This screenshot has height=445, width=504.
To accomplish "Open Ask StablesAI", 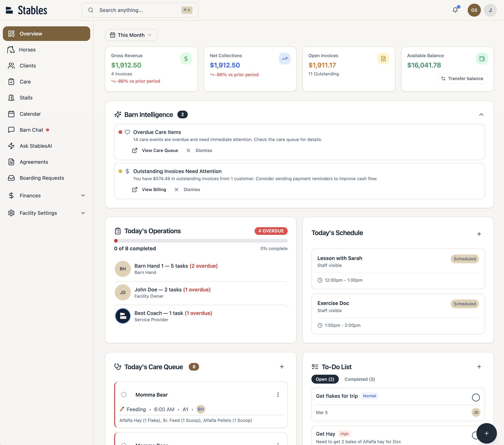I will point(46,146).
